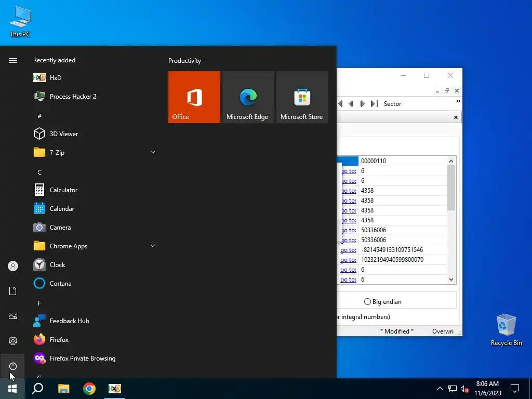The width and height of the screenshot is (532, 399).
Task: Open the Microsoft Store tile
Action: point(302,97)
